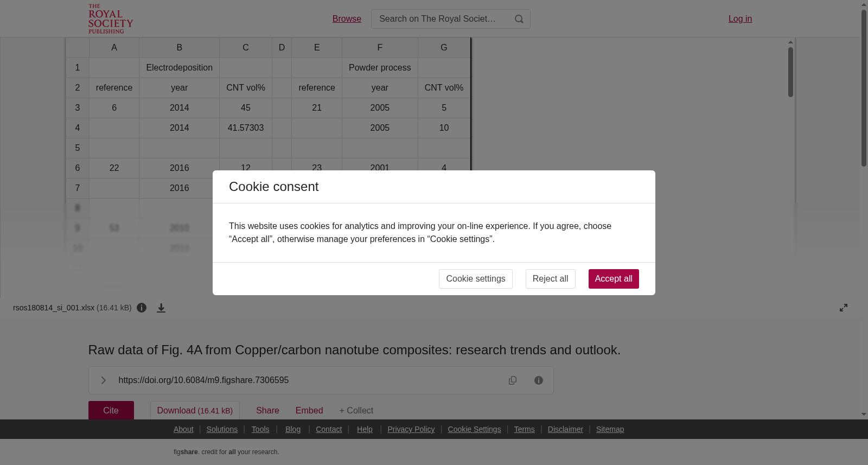The image size is (868, 465).
Task: Open the Embed option
Action: point(309,411)
